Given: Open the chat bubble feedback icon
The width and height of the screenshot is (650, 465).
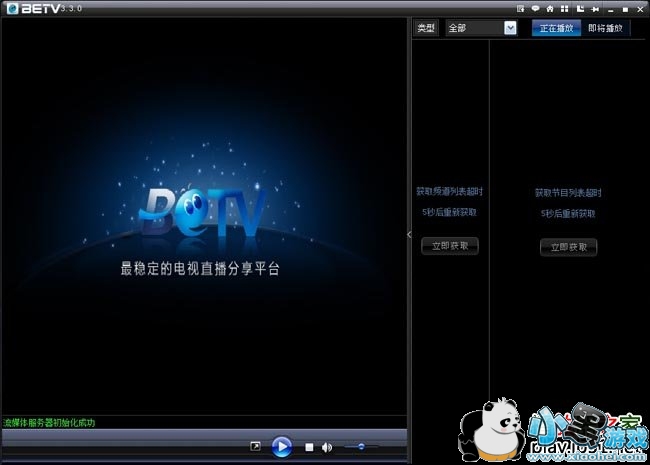Looking at the screenshot, I should 535,9.
